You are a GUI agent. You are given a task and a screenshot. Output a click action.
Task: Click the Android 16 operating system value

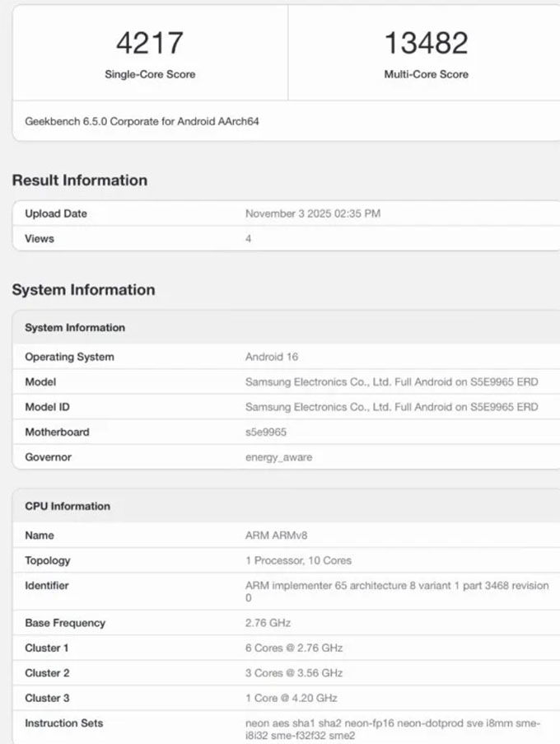(x=272, y=357)
